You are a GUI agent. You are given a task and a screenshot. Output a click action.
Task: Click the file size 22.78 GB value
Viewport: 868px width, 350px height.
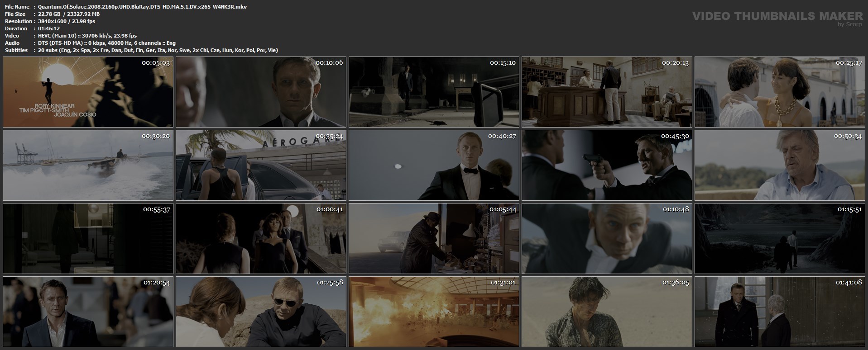click(x=69, y=14)
